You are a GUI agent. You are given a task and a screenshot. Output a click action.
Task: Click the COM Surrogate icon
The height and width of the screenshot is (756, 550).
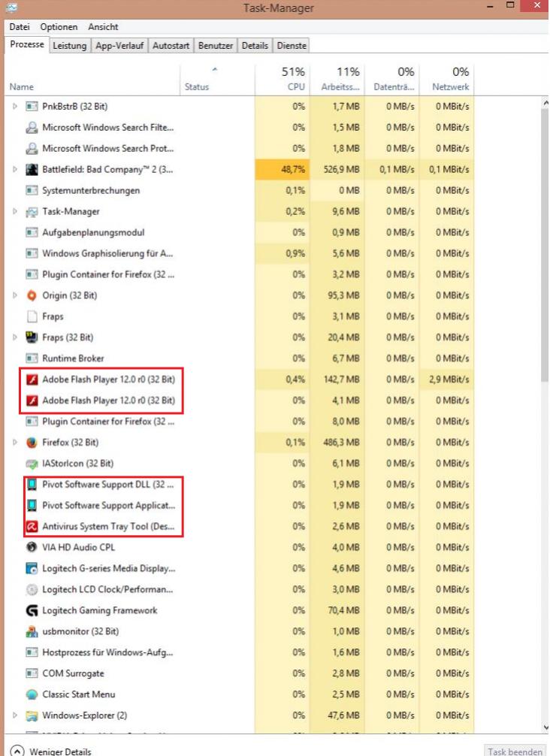tap(32, 673)
